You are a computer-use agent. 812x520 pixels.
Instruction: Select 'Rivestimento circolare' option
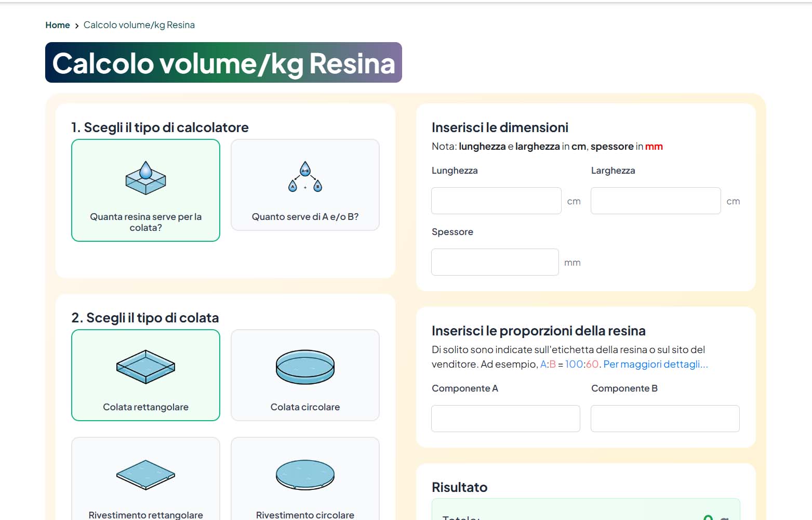[305, 514]
